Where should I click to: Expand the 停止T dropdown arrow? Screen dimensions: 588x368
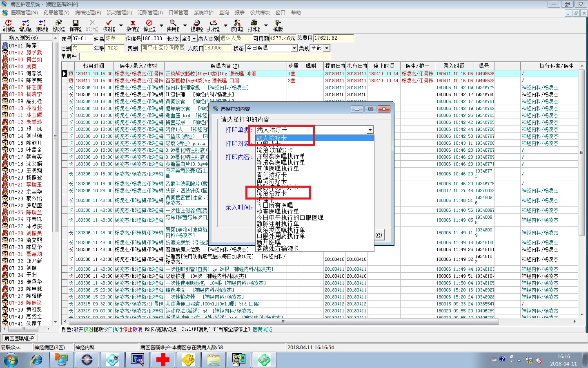[x=161, y=25]
